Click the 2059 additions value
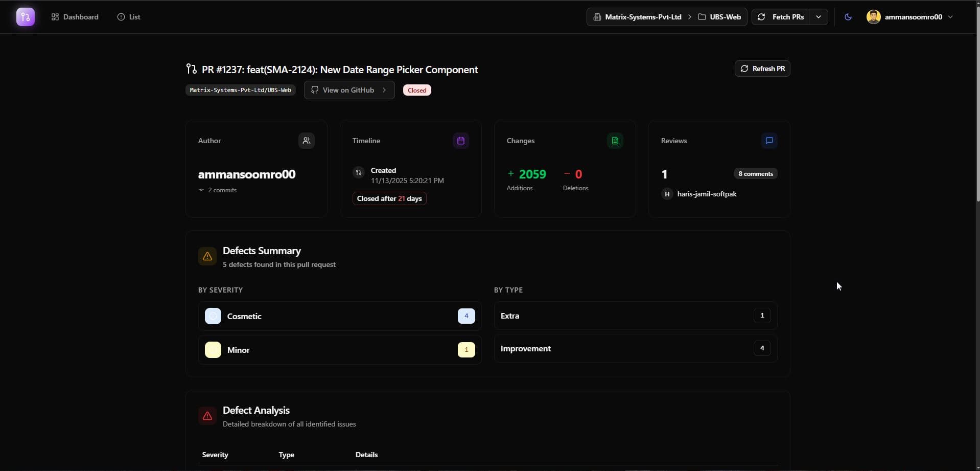Image resolution: width=980 pixels, height=471 pixels. pyautogui.click(x=532, y=174)
